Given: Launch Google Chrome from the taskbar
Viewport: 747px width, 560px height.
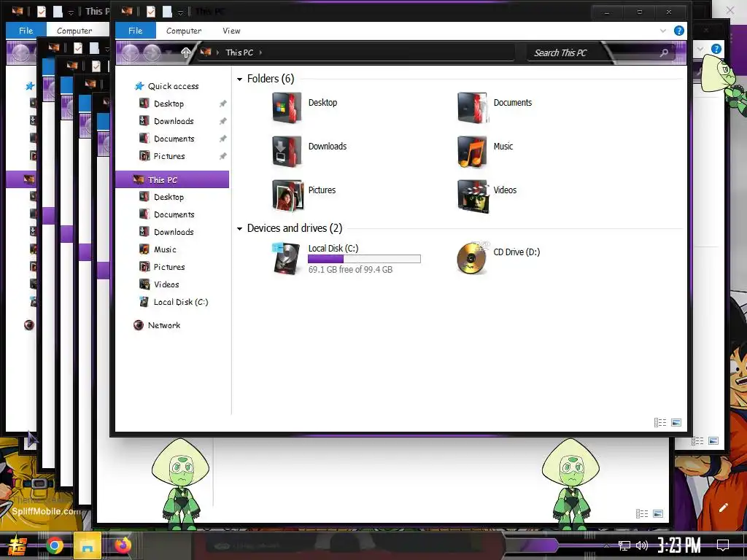Looking at the screenshot, I should click(x=54, y=545).
